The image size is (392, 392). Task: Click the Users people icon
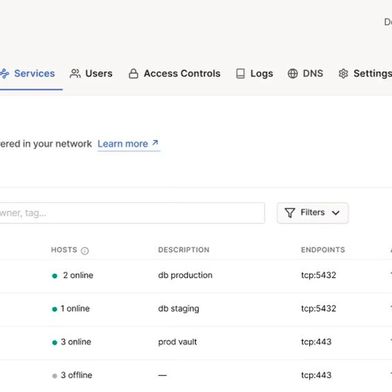75,73
